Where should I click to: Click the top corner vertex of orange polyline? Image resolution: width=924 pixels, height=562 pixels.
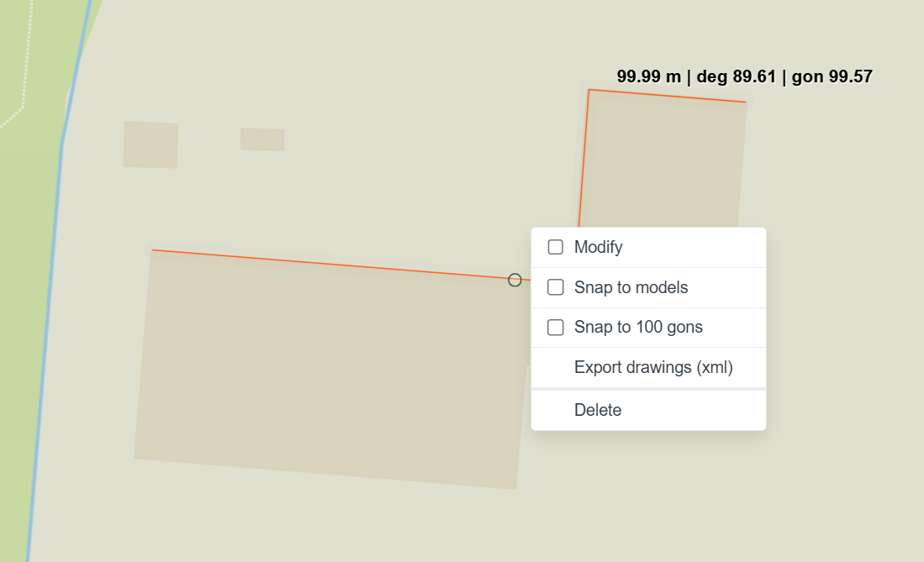coord(589,90)
